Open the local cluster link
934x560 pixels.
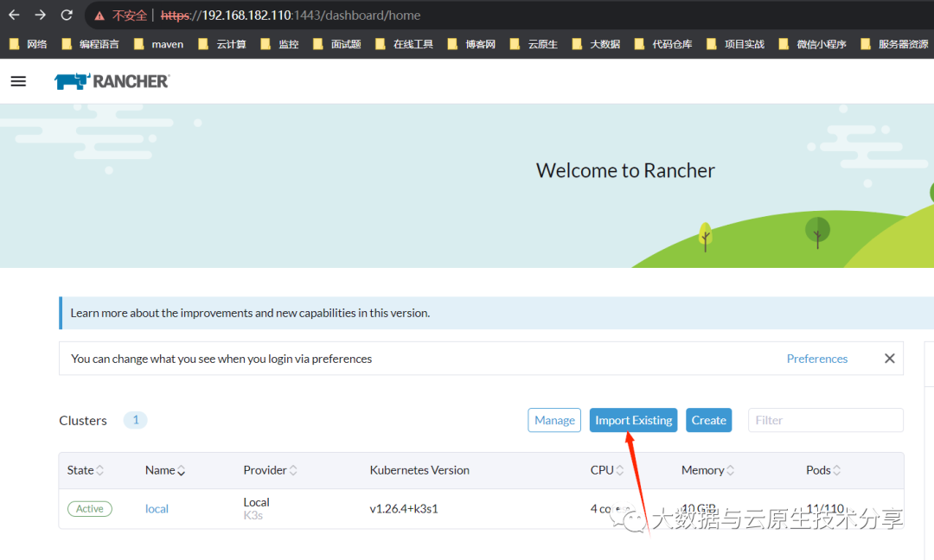(x=157, y=509)
